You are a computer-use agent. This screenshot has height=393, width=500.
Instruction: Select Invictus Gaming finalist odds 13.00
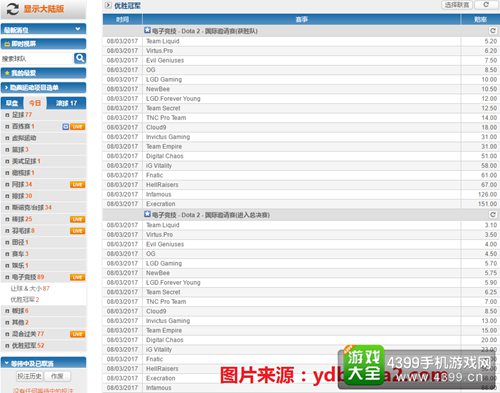click(x=489, y=321)
